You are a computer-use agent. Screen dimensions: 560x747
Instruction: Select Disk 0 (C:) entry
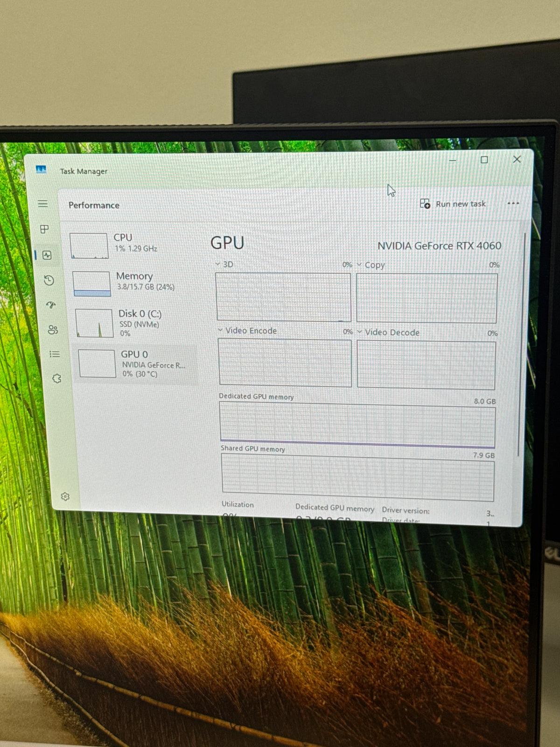[x=135, y=323]
